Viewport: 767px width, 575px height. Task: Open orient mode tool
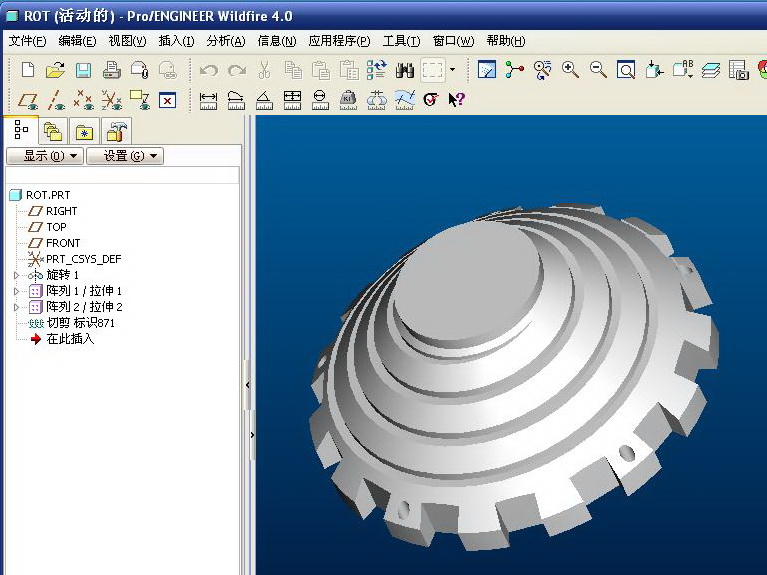pos(542,70)
